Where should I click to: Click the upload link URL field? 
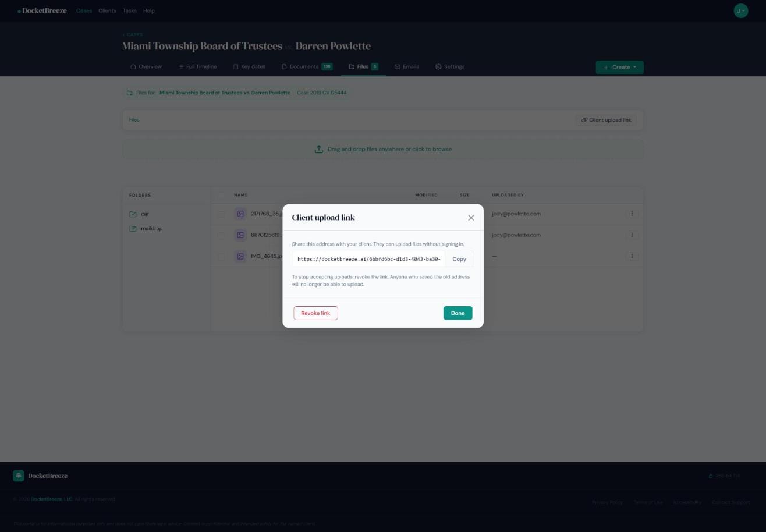pos(368,259)
